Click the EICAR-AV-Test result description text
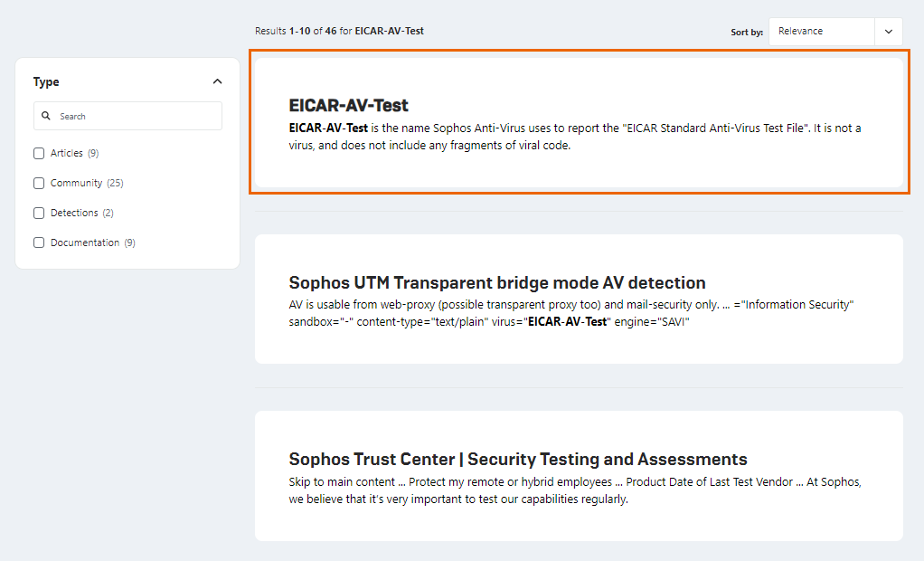 click(x=574, y=137)
